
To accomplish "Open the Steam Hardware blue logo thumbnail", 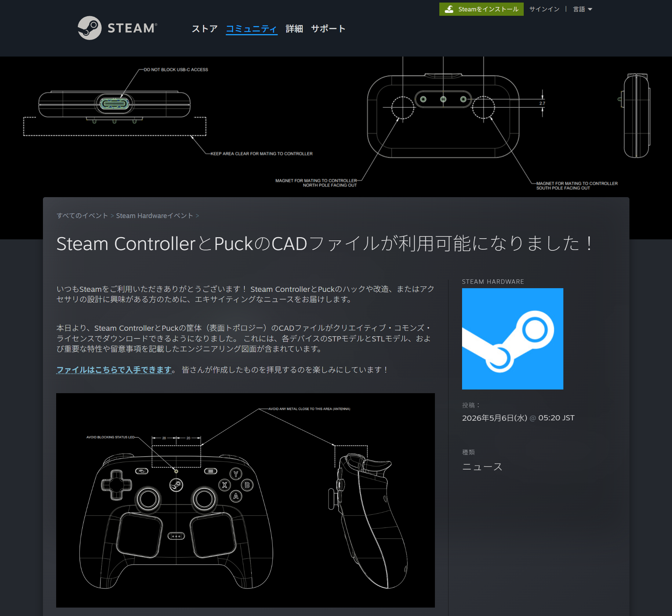I will coord(512,338).
